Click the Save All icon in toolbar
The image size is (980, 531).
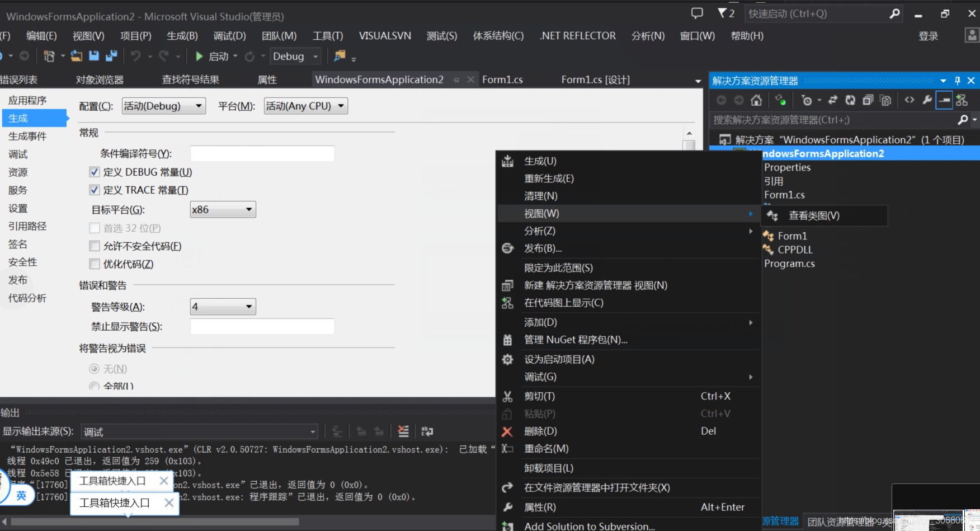point(111,56)
